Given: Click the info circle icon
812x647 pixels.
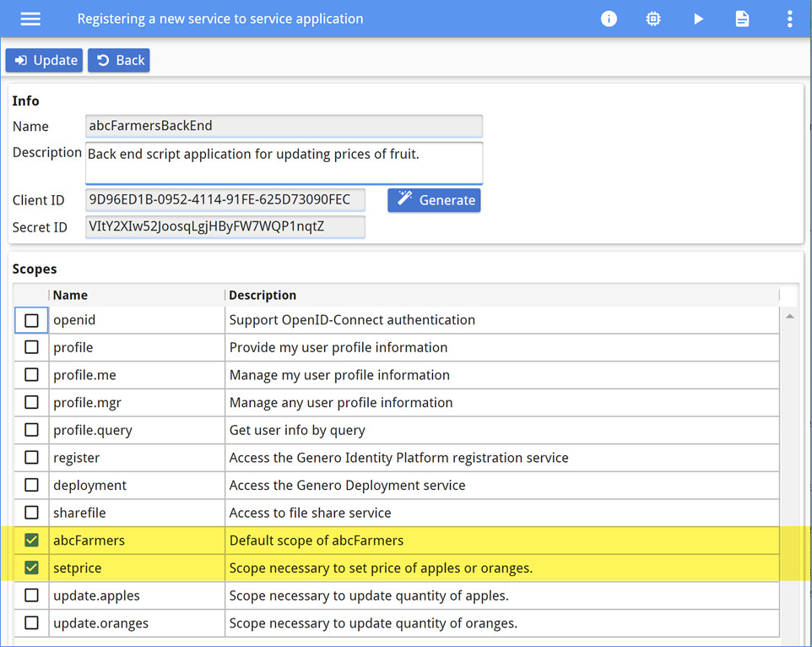Looking at the screenshot, I should click(x=609, y=19).
